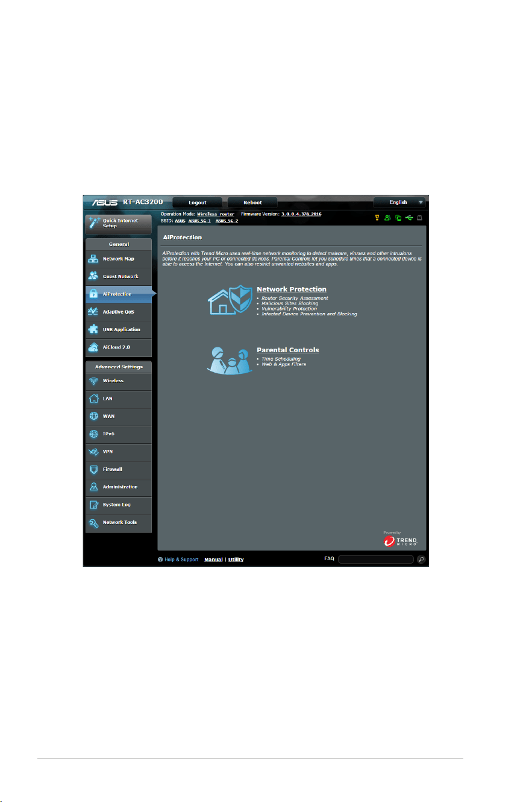Open the English language dropdown

tap(399, 202)
